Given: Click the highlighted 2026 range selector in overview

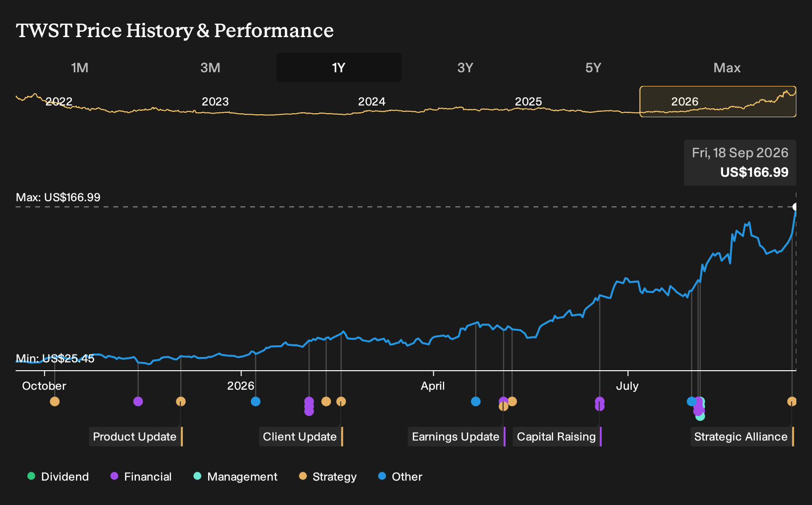Looking at the screenshot, I should point(718,102).
